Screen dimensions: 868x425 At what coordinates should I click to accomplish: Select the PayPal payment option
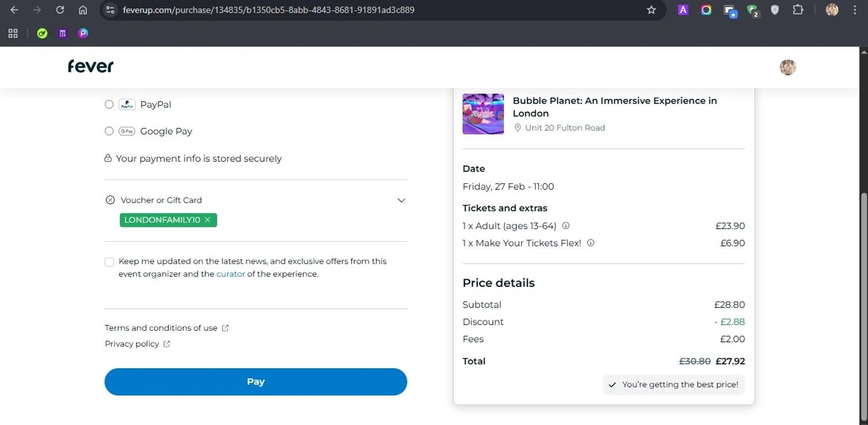click(109, 105)
